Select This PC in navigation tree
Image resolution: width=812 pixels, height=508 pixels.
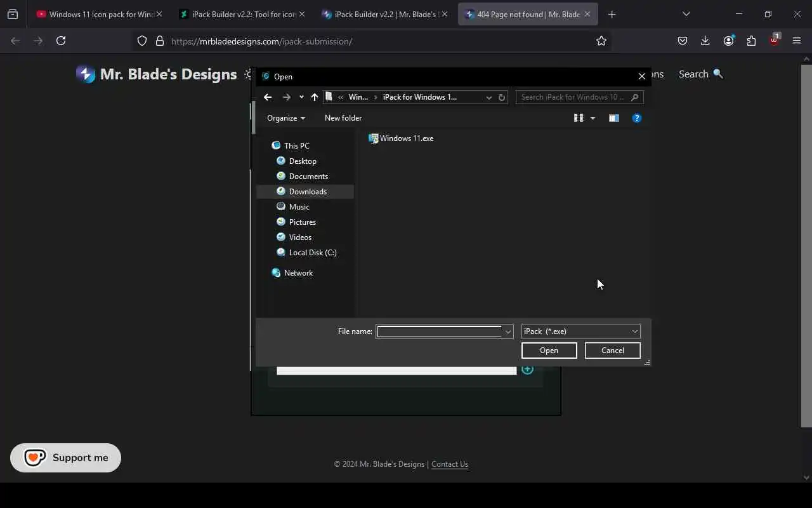click(291, 146)
